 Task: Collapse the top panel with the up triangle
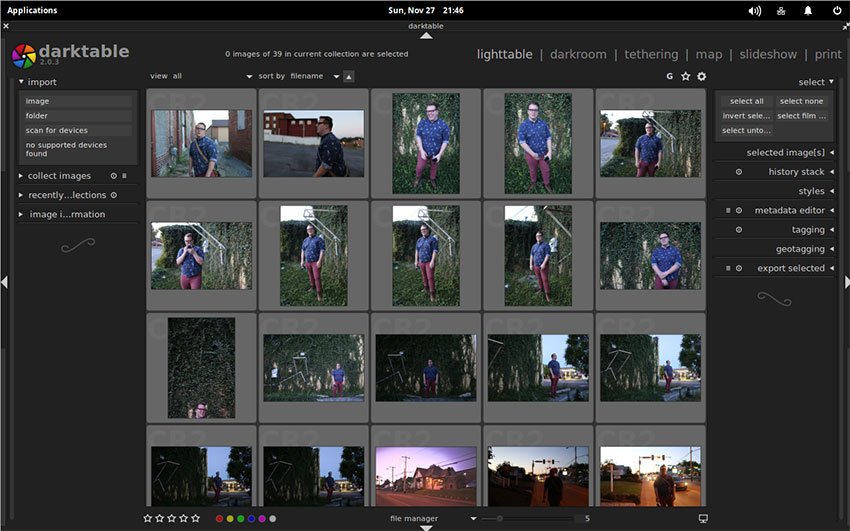point(426,36)
